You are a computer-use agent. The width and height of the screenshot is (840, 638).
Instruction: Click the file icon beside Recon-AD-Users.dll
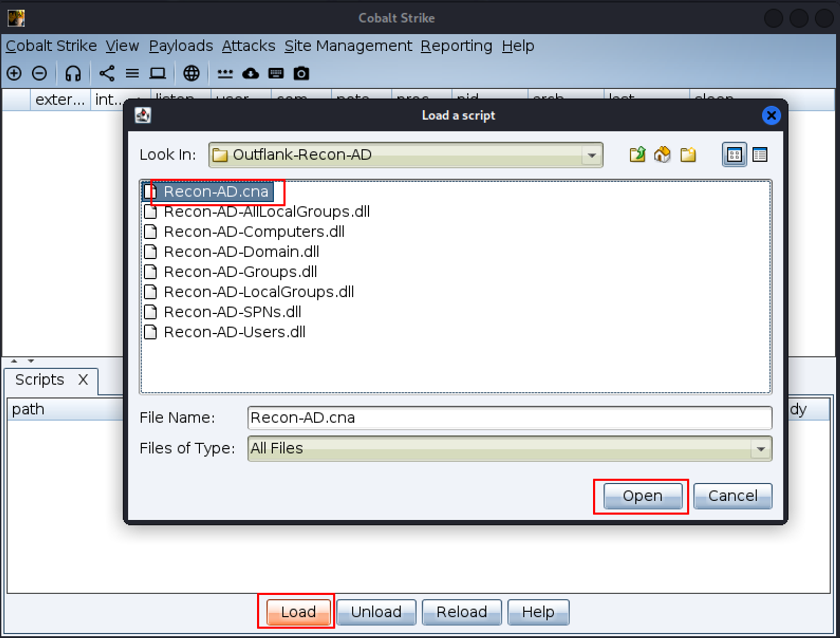tap(151, 332)
